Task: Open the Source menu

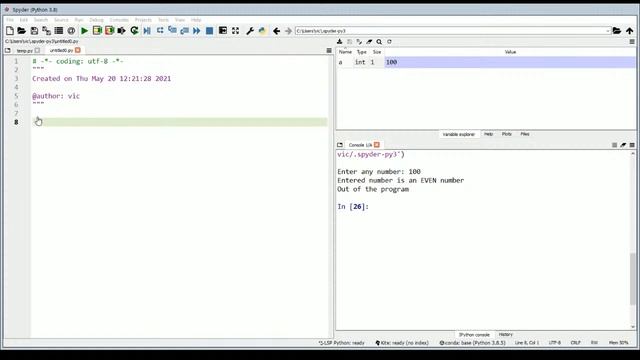Action: tap(61, 20)
